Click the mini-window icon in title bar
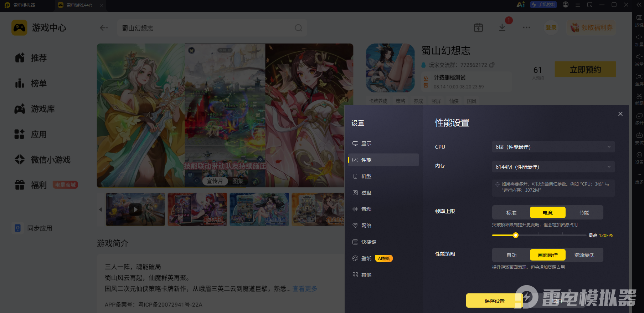The height and width of the screenshot is (313, 644). [590, 5]
